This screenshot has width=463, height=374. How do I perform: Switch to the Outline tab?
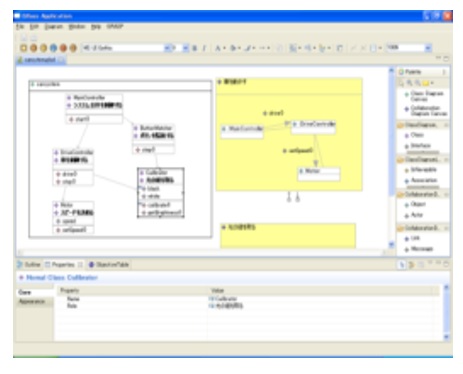pos(29,265)
